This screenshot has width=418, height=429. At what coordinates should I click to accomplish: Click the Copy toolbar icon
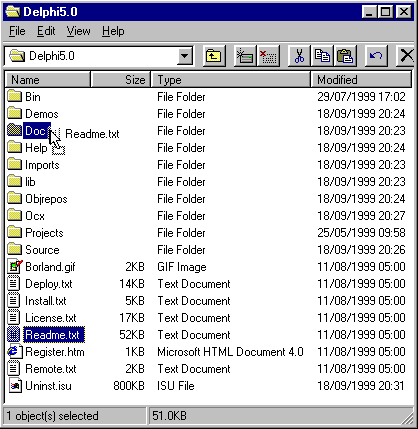(322, 56)
